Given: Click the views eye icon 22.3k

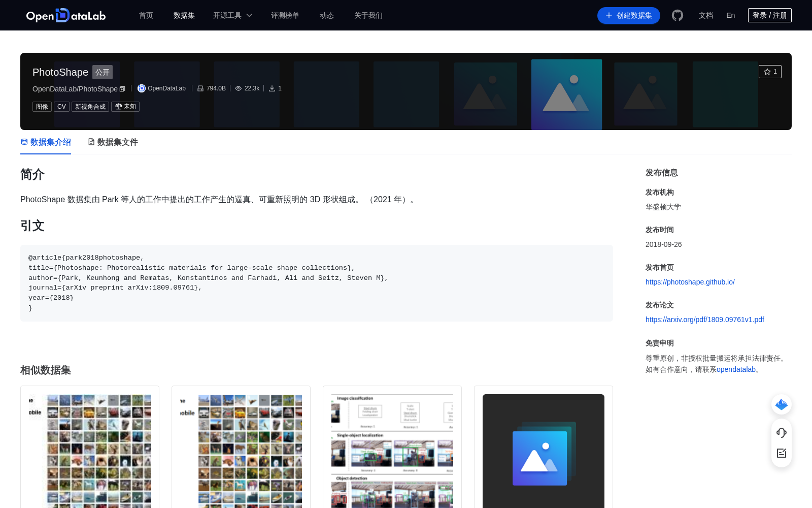Looking at the screenshot, I should (x=238, y=88).
